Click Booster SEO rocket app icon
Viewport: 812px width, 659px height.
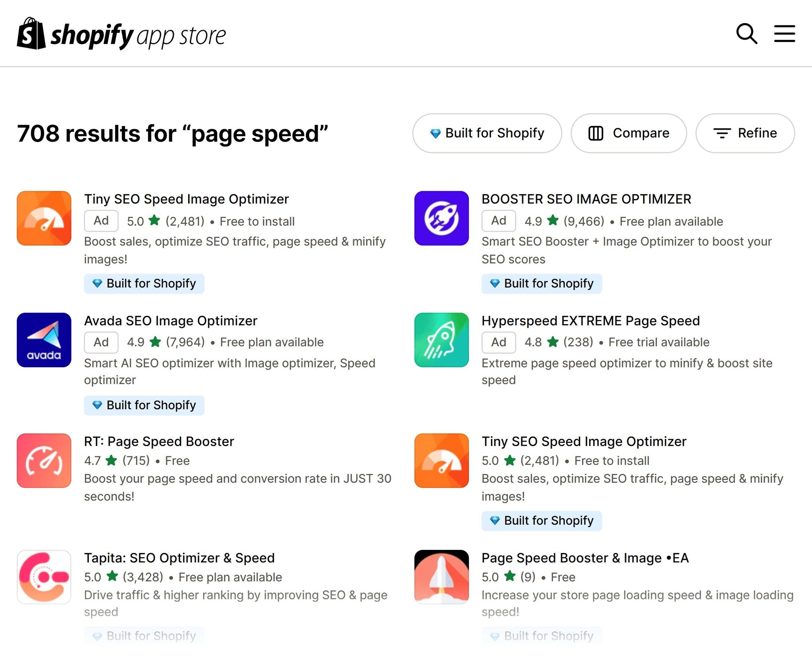(x=441, y=218)
